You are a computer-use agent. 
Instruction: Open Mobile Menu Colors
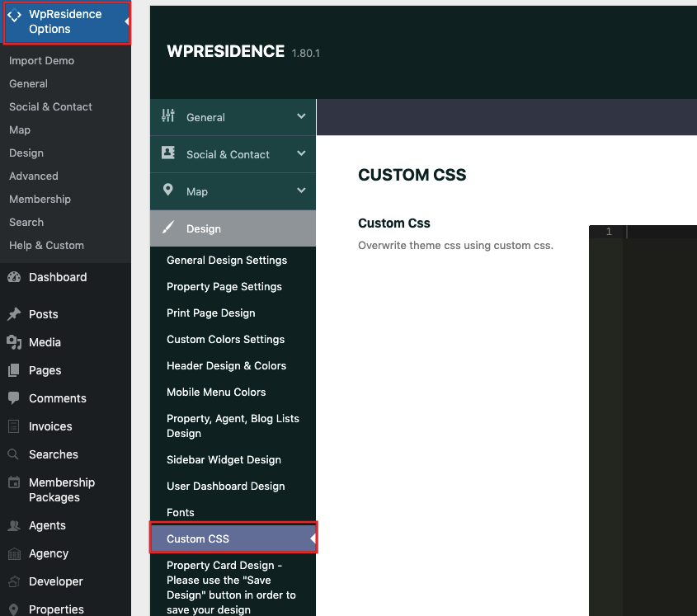coord(216,392)
